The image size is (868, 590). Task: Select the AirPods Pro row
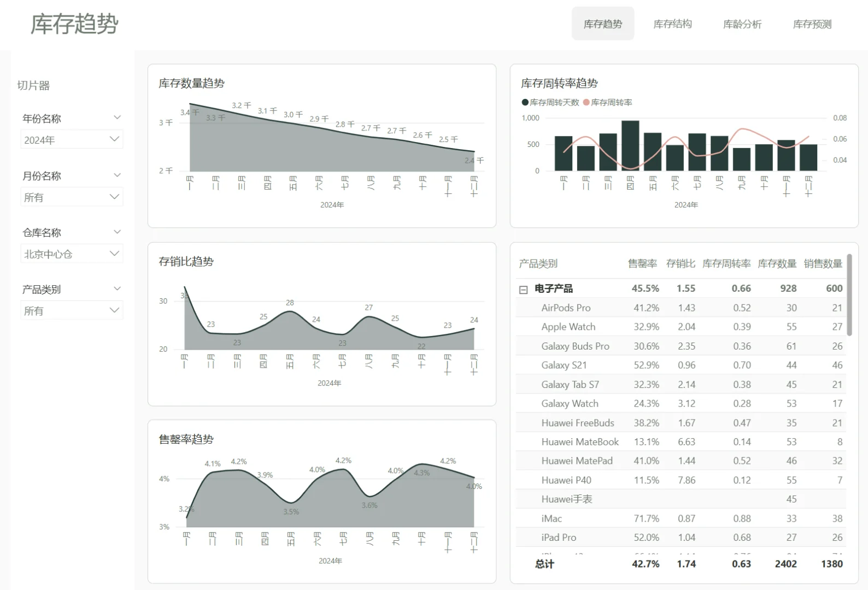click(x=681, y=308)
